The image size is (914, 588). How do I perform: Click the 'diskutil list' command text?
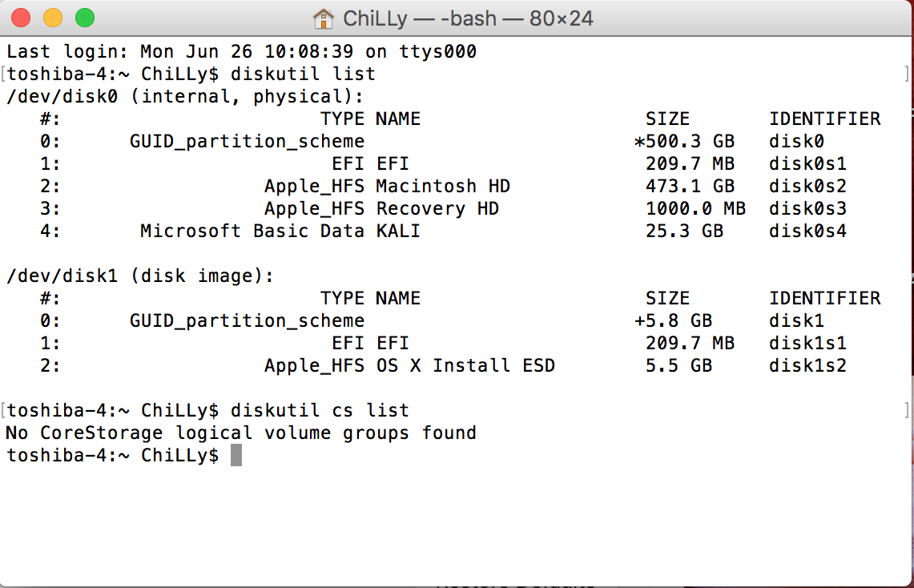coord(303,74)
